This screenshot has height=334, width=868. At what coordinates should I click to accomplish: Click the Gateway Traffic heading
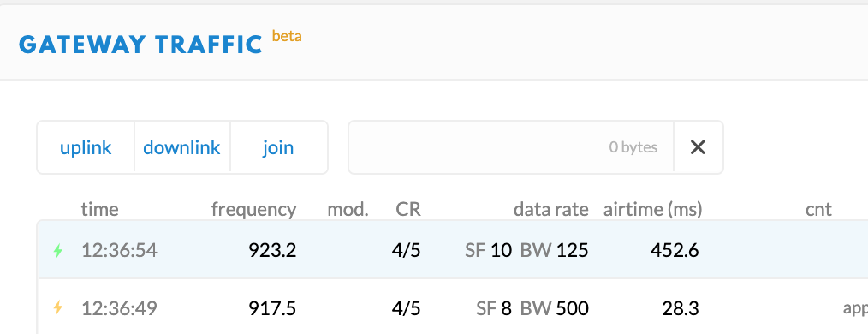point(140,45)
